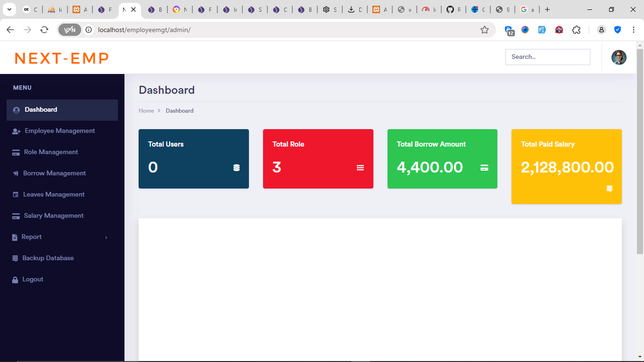Image resolution: width=644 pixels, height=362 pixels.
Task: Click the Backup Database stack icon
Action: tap(15, 258)
